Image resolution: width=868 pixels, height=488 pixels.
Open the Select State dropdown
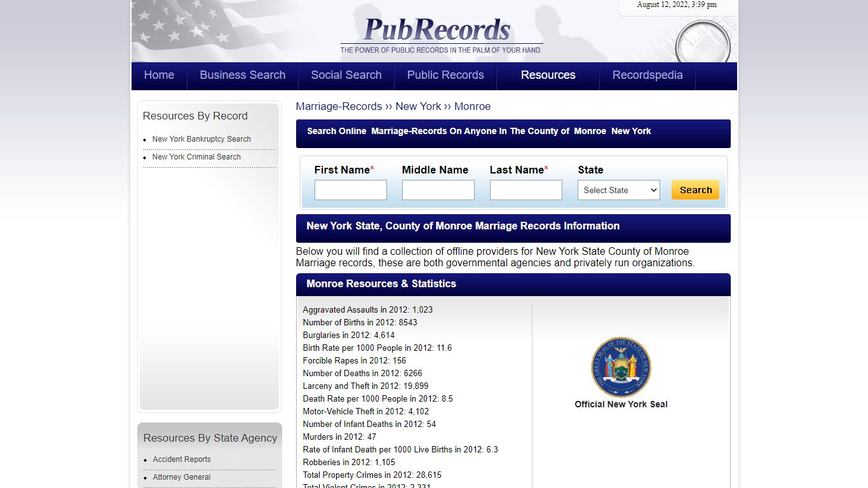619,190
